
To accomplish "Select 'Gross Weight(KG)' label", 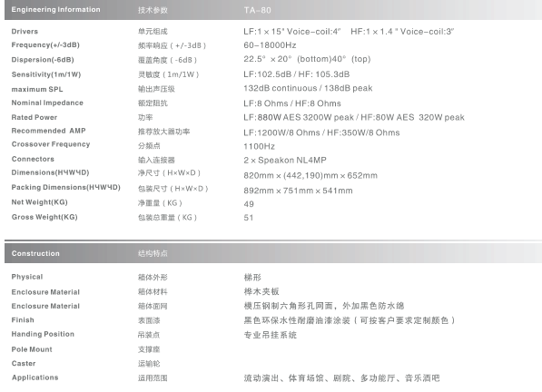I will pyautogui.click(x=44, y=217).
